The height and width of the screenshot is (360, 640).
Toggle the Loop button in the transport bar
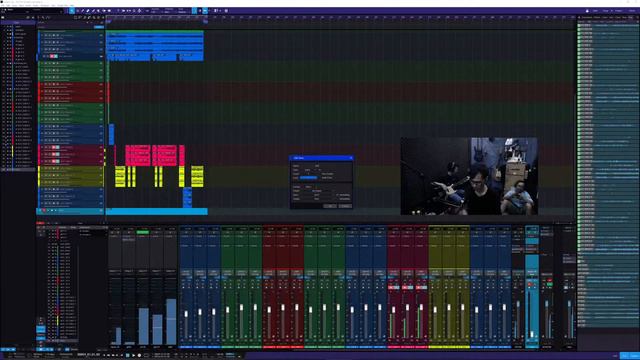click(146, 356)
